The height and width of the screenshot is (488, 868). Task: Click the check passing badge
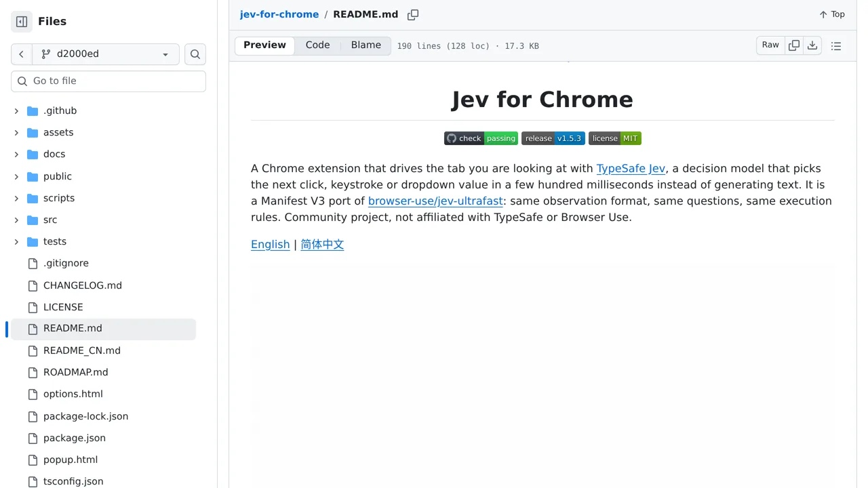tap(481, 138)
